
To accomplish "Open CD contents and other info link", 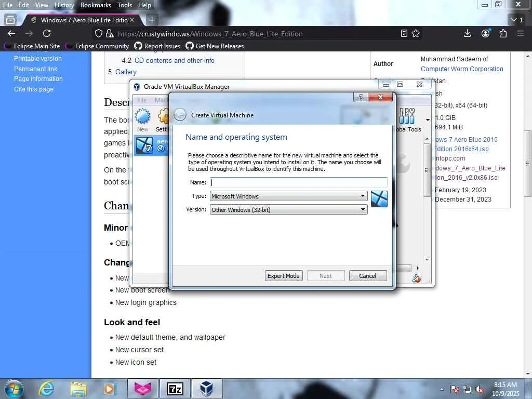I will [x=175, y=60].
